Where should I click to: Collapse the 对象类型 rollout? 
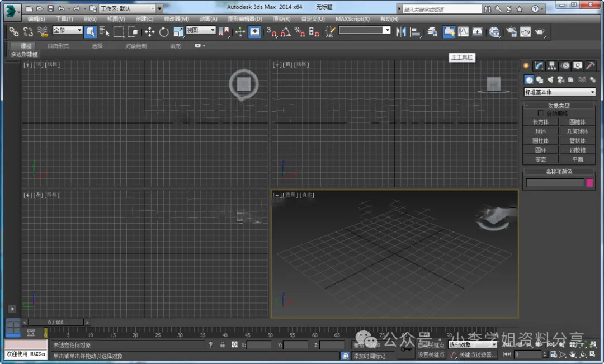[x=559, y=106]
